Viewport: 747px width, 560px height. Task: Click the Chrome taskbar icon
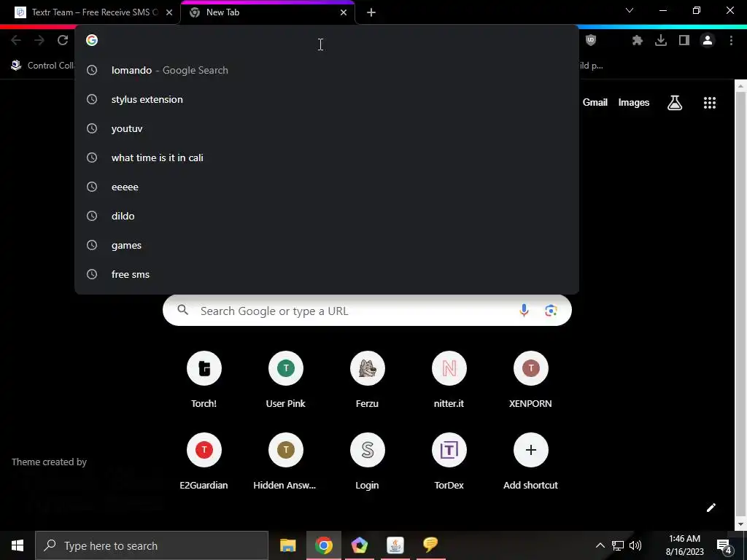323,545
